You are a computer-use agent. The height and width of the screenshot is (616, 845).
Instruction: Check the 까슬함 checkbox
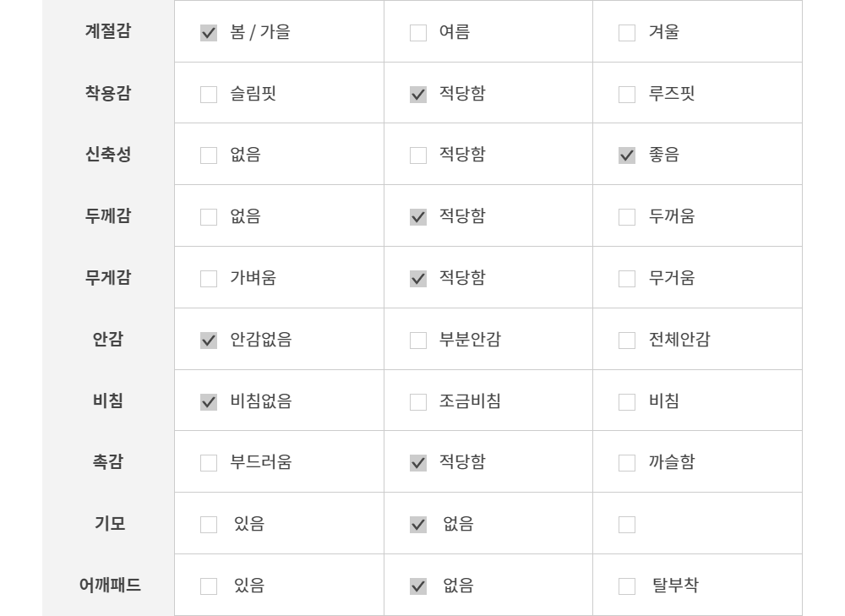tap(627, 463)
